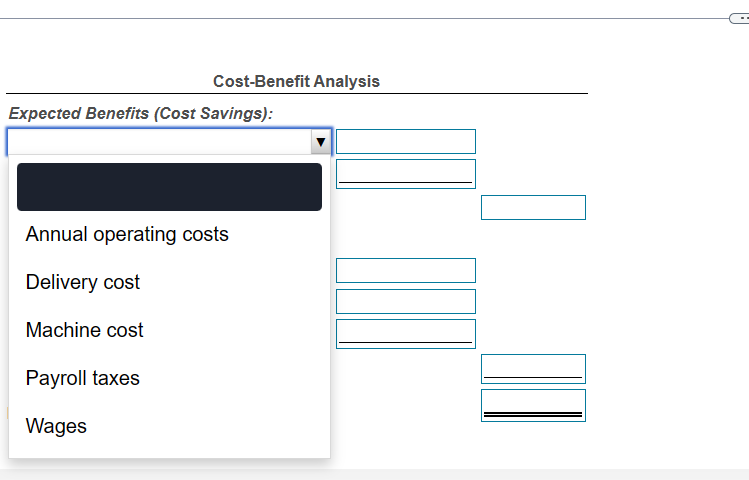This screenshot has height=480, width=749.
Task: Choose Annual operating costs from list
Action: (127, 235)
